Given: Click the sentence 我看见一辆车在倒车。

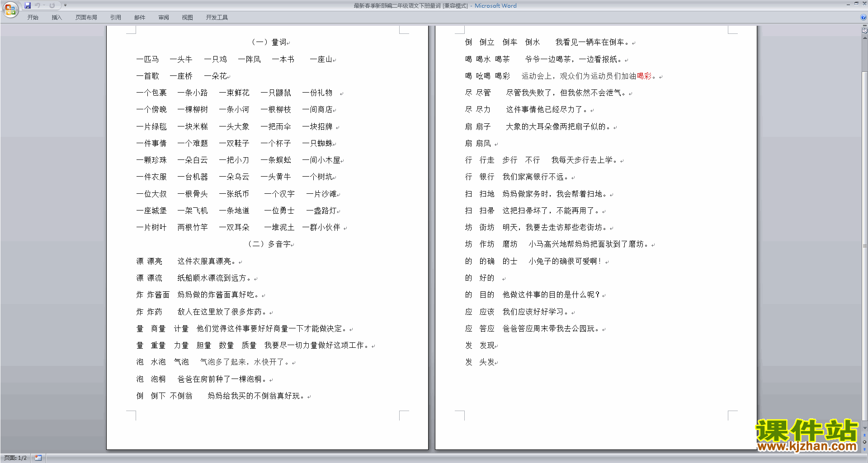Looking at the screenshot, I should 594,42.
